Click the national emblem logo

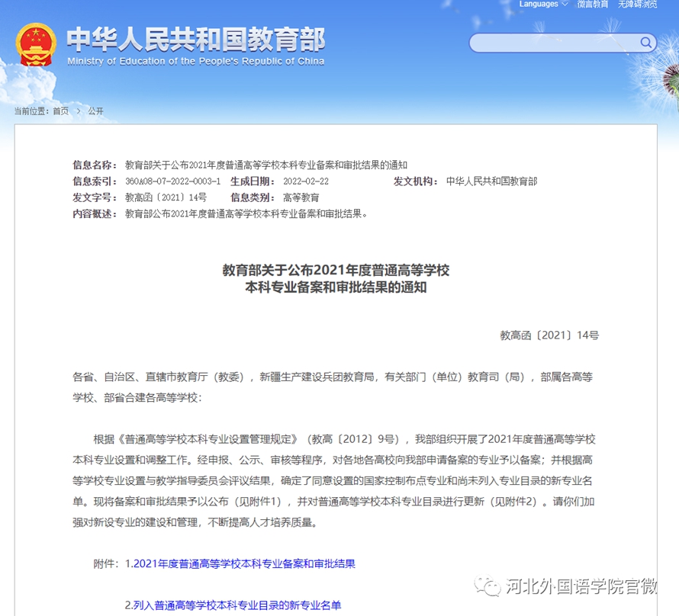[x=36, y=44]
